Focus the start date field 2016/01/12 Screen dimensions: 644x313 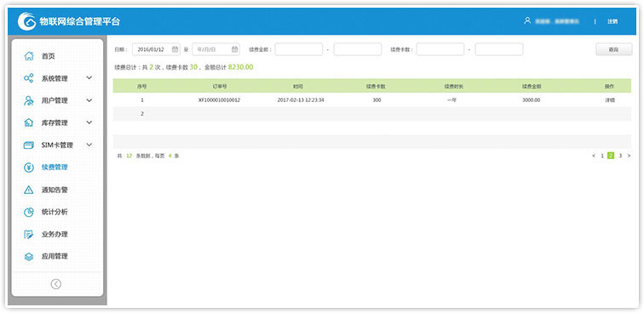click(156, 49)
